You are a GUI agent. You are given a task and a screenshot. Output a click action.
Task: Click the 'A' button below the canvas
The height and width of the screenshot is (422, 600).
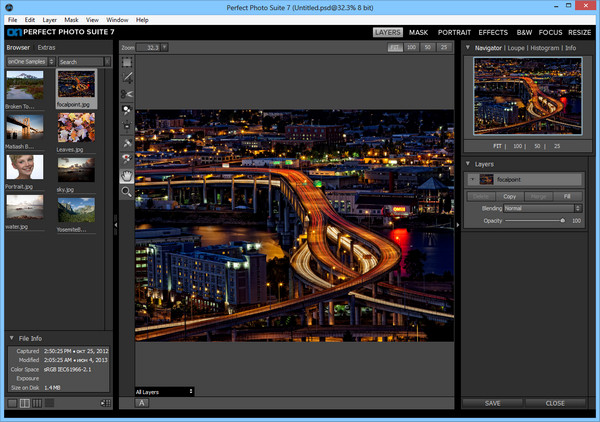142,403
